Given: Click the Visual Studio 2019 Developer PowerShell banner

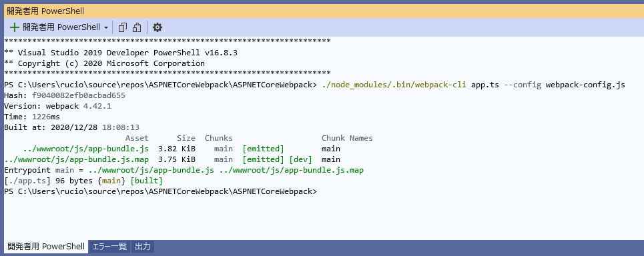Looking at the screenshot, I should click(x=121, y=53).
